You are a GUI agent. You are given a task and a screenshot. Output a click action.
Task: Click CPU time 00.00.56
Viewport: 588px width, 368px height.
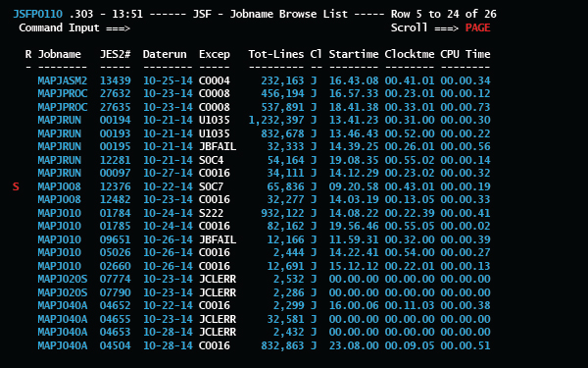tap(465, 146)
